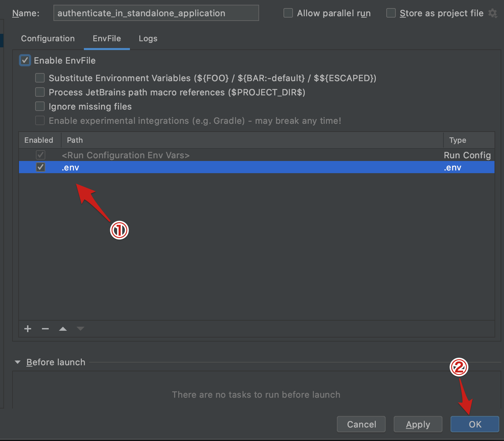This screenshot has height=441, width=504.
Task: Move the .env entry up in the list
Action: tap(63, 329)
